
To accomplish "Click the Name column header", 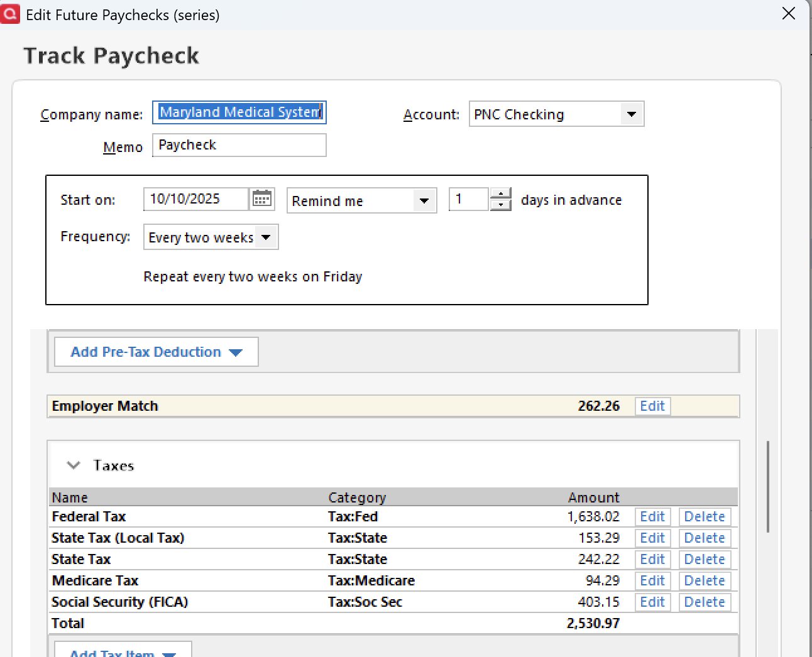I will click(70, 497).
